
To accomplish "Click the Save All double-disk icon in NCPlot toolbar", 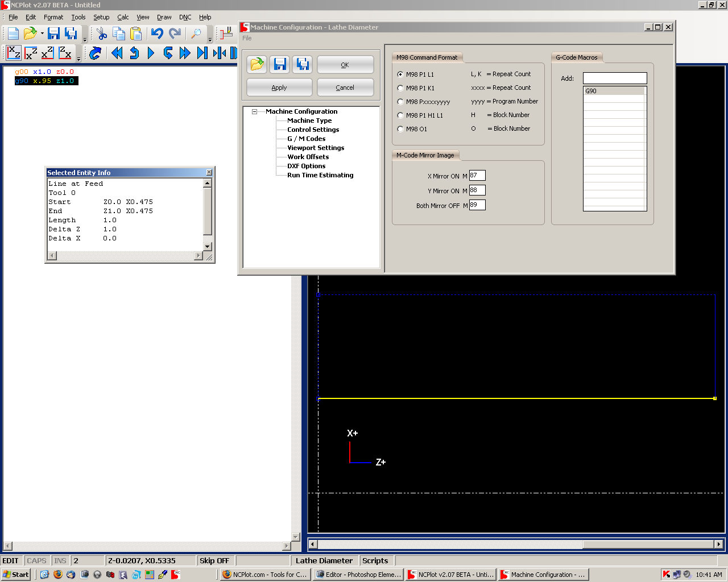I will [x=71, y=34].
